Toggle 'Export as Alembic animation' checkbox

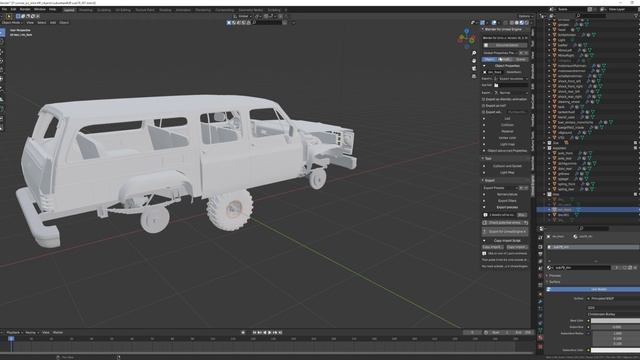pos(484,99)
